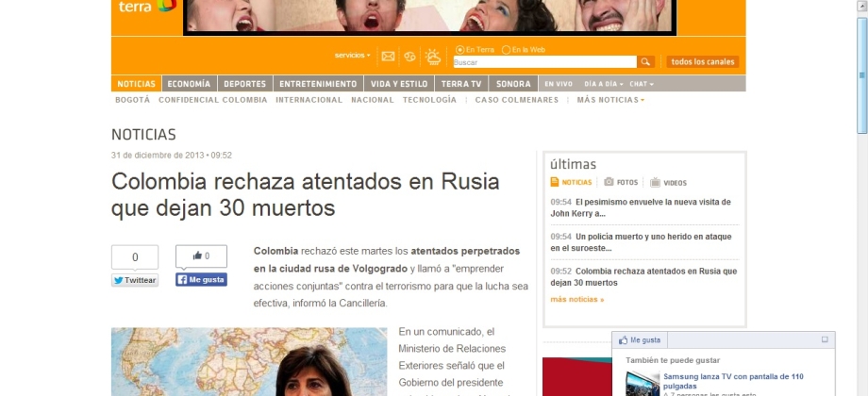Screen dimensions: 868x396
Task: Click the magnifier search button
Action: (645, 62)
